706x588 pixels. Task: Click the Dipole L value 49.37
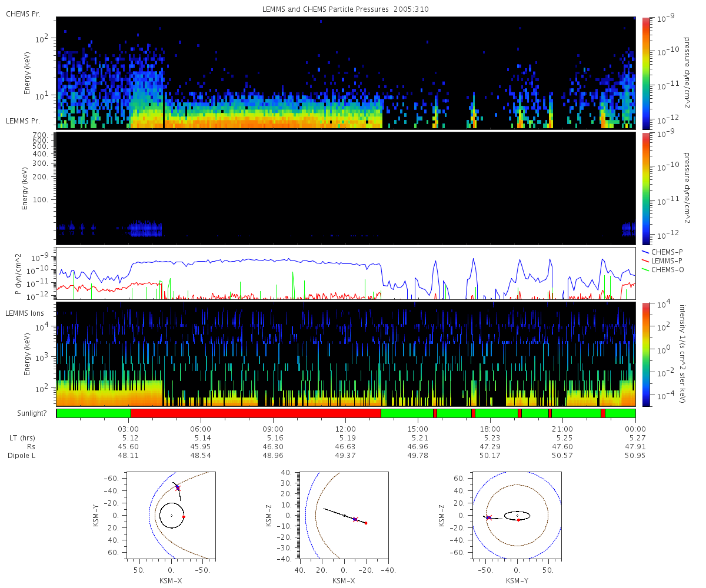(x=346, y=456)
